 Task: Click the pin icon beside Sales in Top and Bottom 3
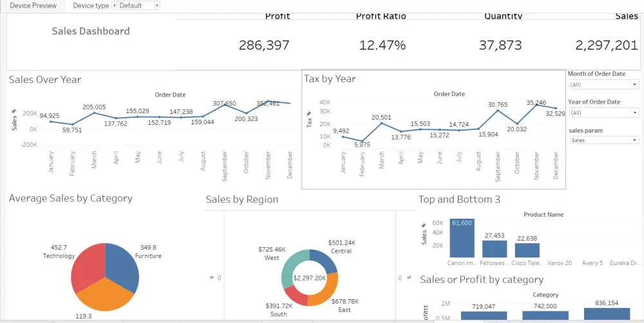(x=424, y=226)
